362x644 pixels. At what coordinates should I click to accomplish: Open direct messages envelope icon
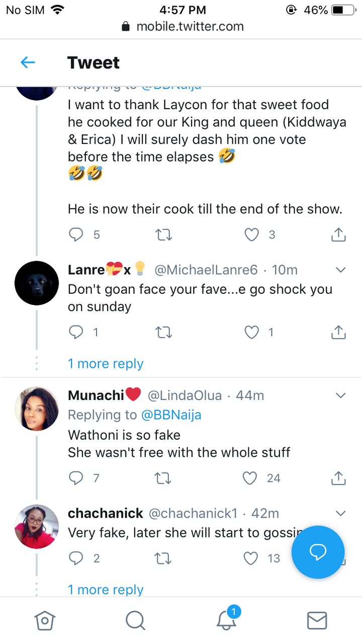point(317,620)
